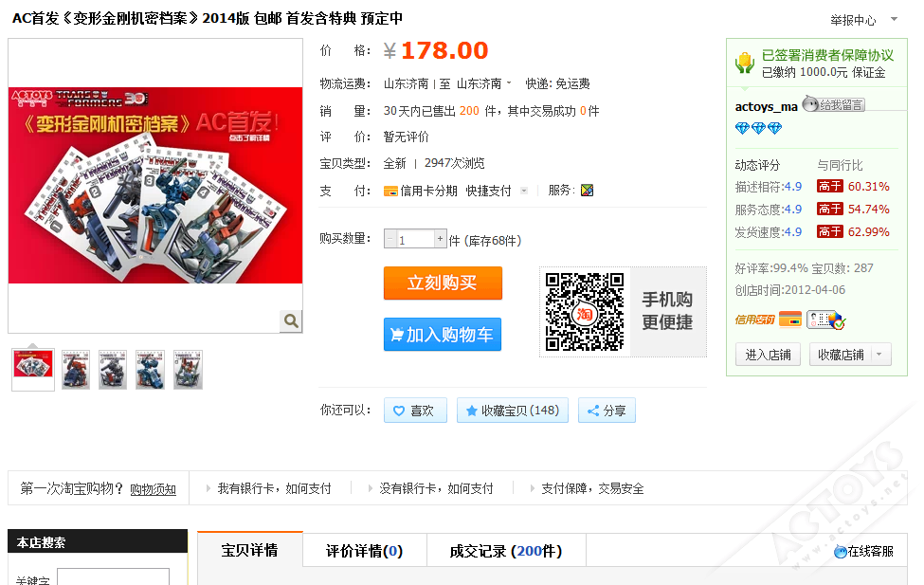The height and width of the screenshot is (585, 924).
Task: Open the 举报中心 dropdown arrow
Action: point(894,20)
